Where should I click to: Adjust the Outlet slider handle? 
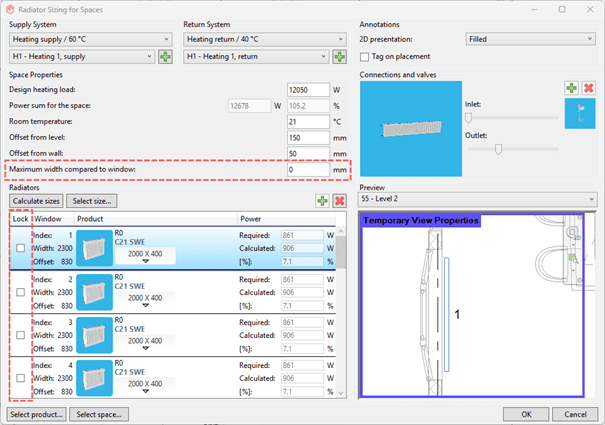pos(498,149)
